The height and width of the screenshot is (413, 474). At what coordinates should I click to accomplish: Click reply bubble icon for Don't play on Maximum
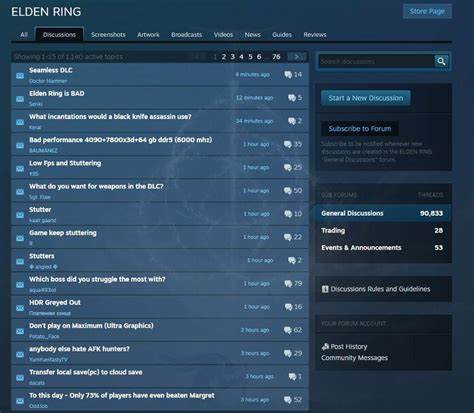[288, 330]
